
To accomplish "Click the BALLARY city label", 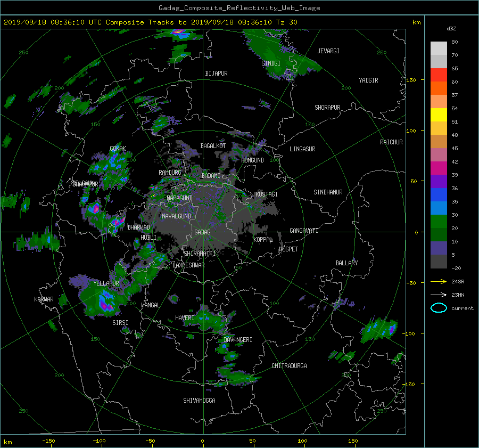I will click(346, 263).
